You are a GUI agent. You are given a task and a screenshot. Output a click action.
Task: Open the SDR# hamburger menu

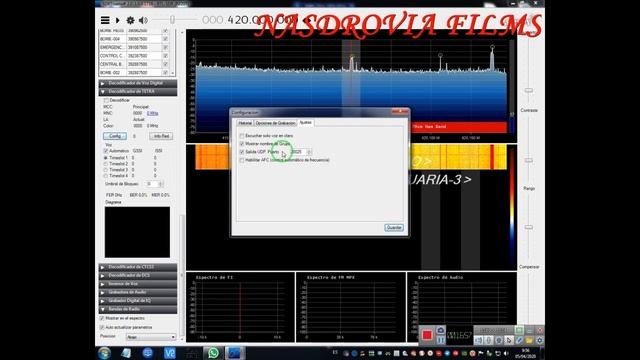pyautogui.click(x=105, y=20)
